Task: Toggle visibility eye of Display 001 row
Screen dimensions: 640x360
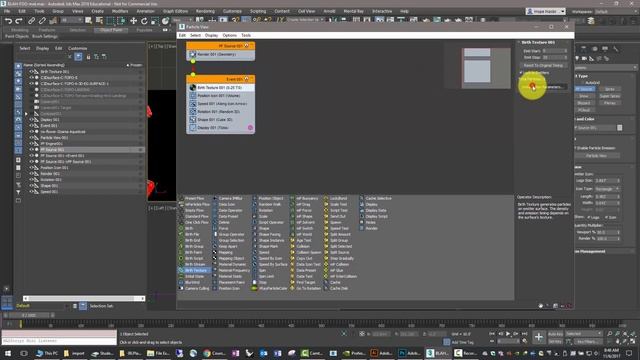Action: pyautogui.click(x=31, y=120)
